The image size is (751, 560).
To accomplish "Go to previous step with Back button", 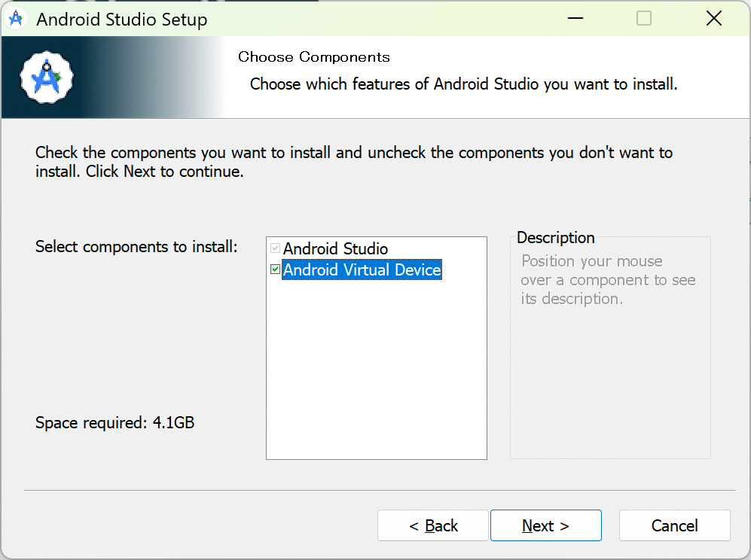I will (x=433, y=525).
